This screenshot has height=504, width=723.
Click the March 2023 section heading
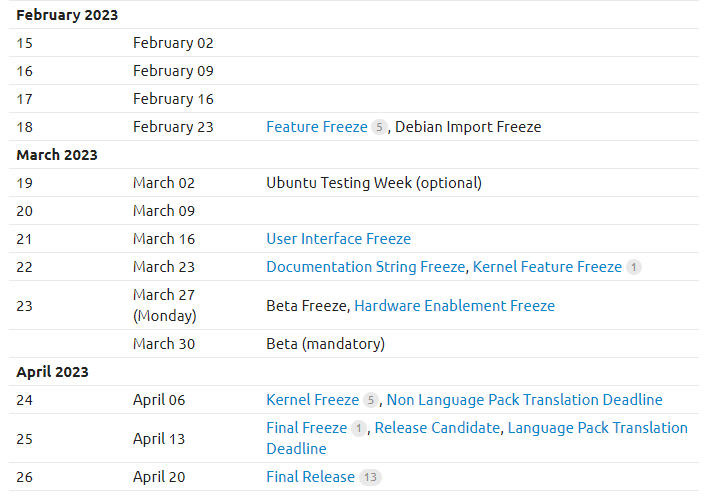[x=57, y=155]
